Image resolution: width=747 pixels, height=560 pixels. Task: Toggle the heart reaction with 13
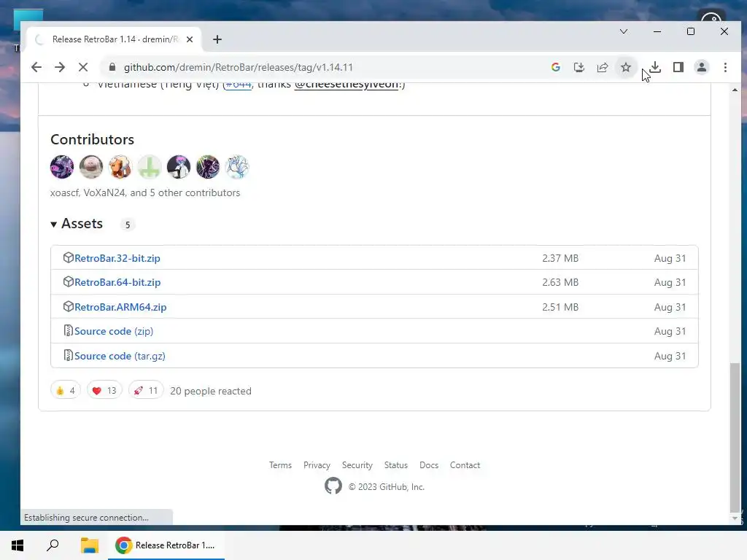(x=104, y=391)
